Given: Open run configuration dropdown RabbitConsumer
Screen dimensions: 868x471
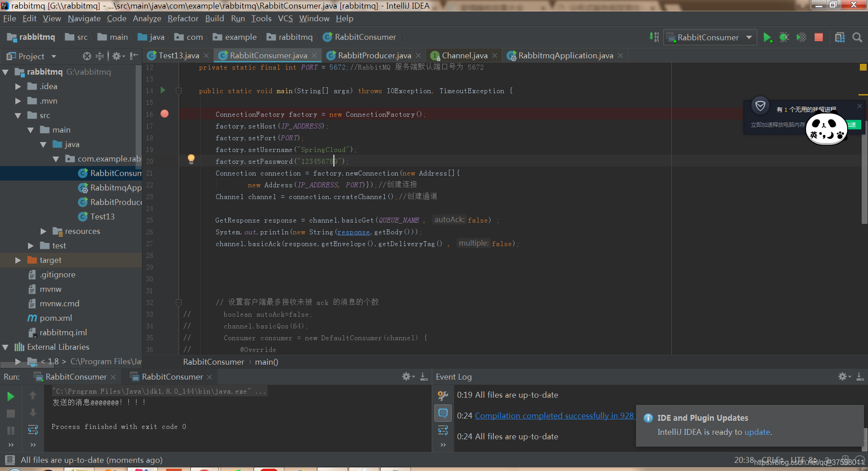Looking at the screenshot, I should click(x=710, y=38).
